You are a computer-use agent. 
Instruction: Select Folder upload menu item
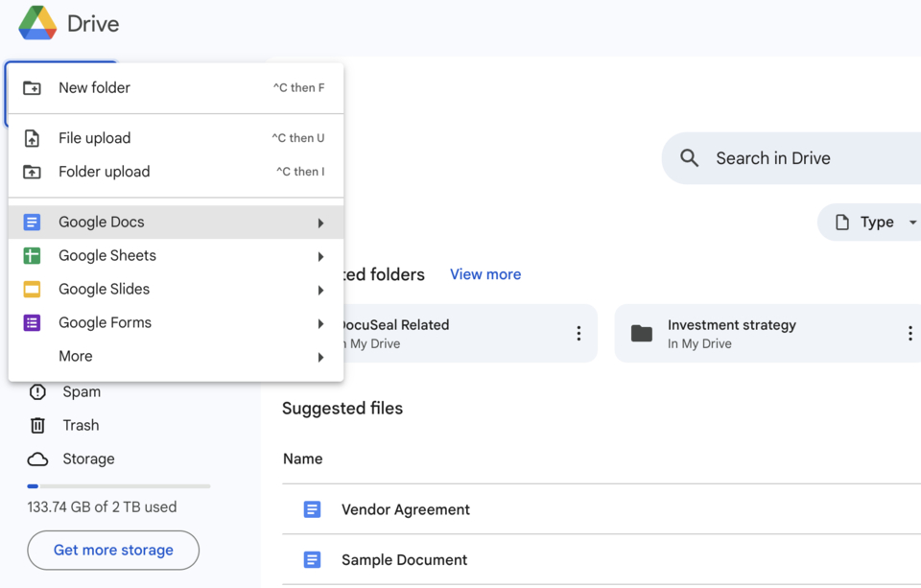(x=176, y=172)
